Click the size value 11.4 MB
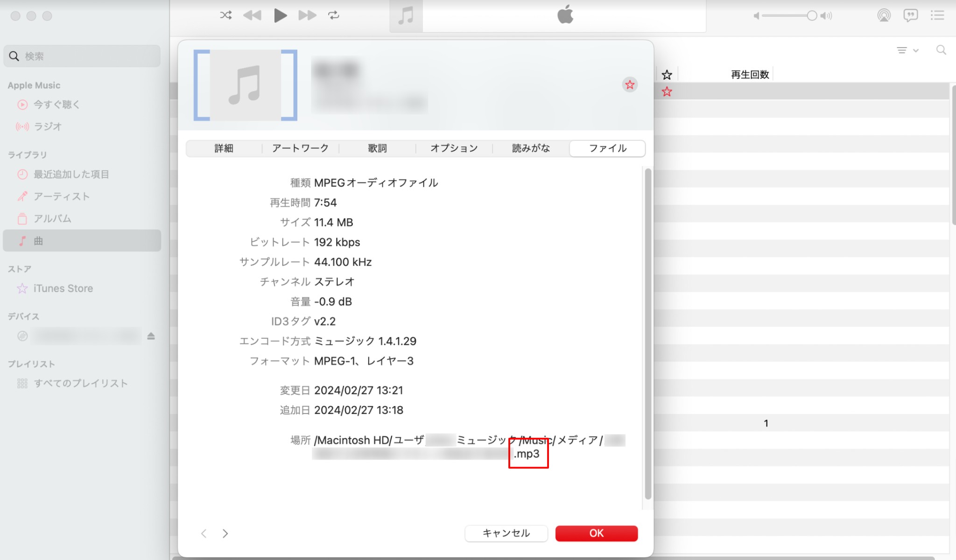956x560 pixels. (334, 223)
